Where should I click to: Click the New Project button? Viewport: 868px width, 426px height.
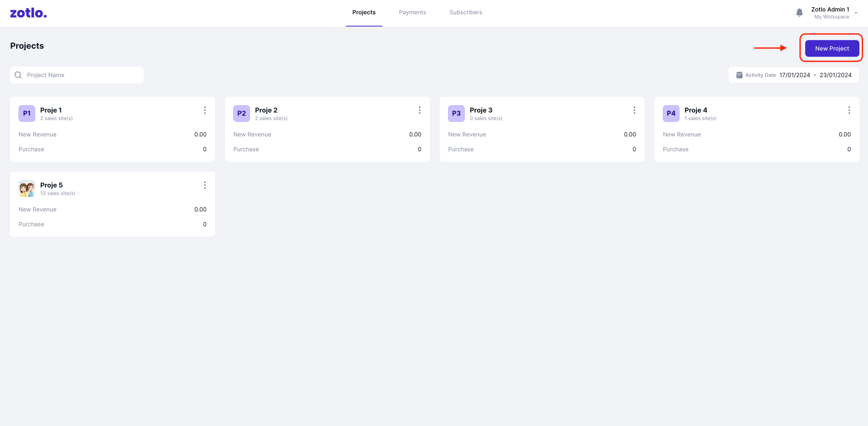832,48
